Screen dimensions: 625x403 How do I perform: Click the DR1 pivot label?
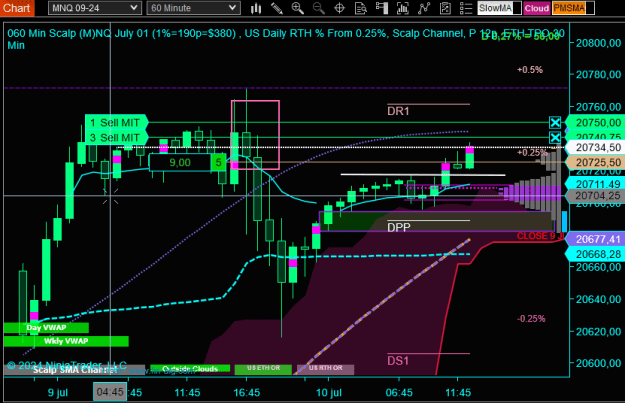coord(398,111)
